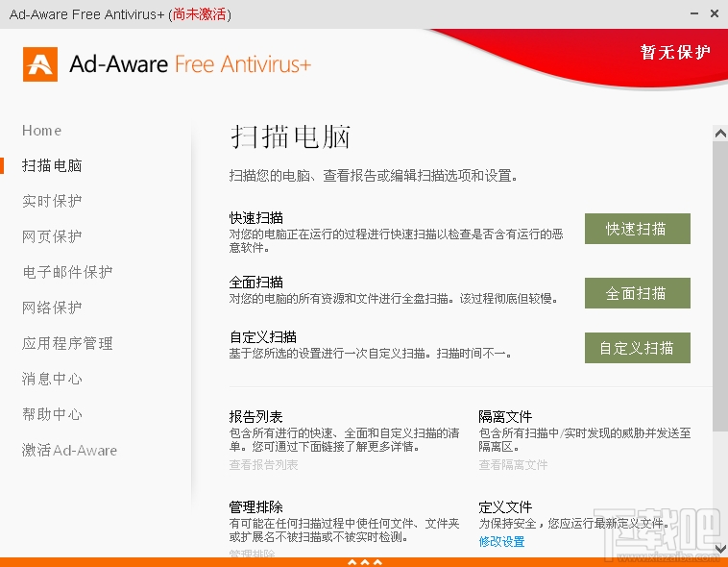Click the 自定义扫描 section title text
The width and height of the screenshot is (728, 567).
click(263, 337)
